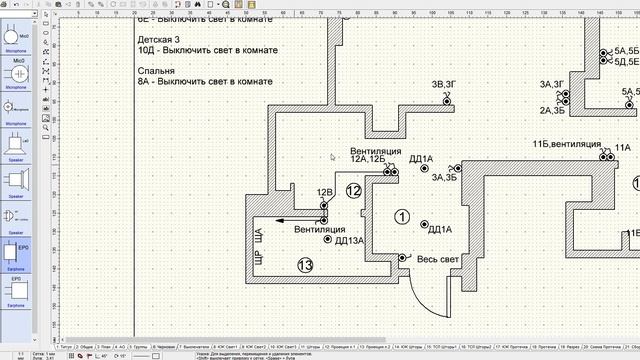Viewport: 640px width, 360px height.
Task: Click the library panel scroll down arrow
Action: [x=34, y=339]
